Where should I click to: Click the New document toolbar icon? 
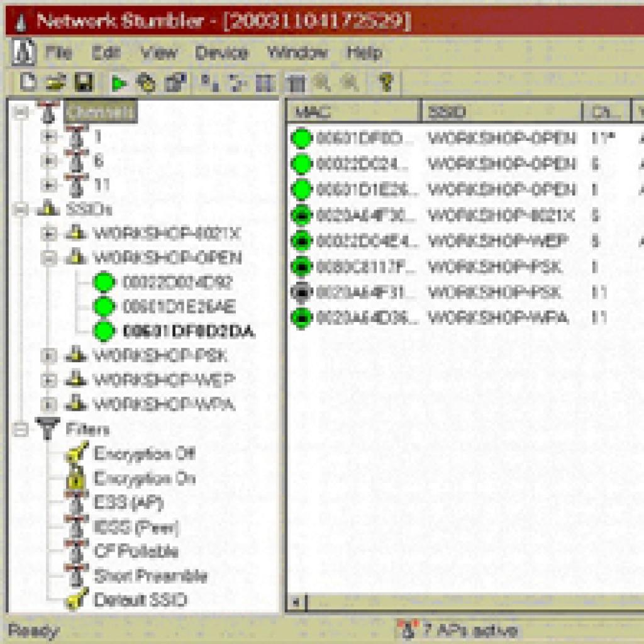tap(28, 82)
